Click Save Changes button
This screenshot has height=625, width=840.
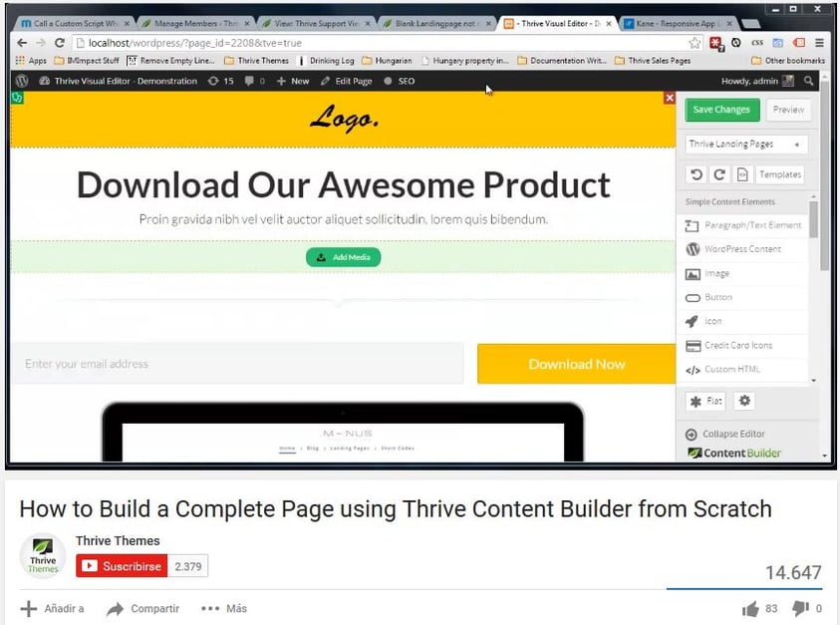(x=721, y=110)
